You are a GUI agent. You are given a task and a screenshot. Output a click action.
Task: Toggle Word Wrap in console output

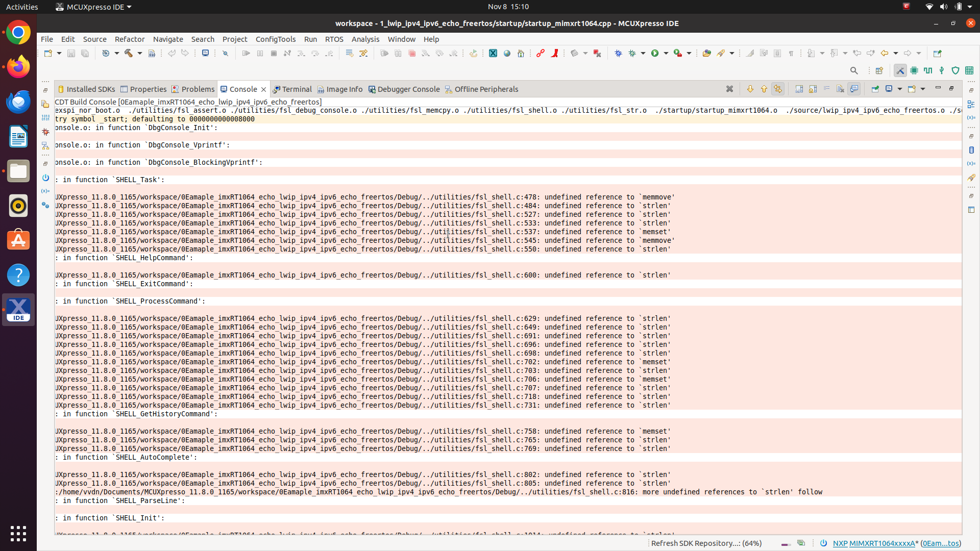tap(826, 88)
